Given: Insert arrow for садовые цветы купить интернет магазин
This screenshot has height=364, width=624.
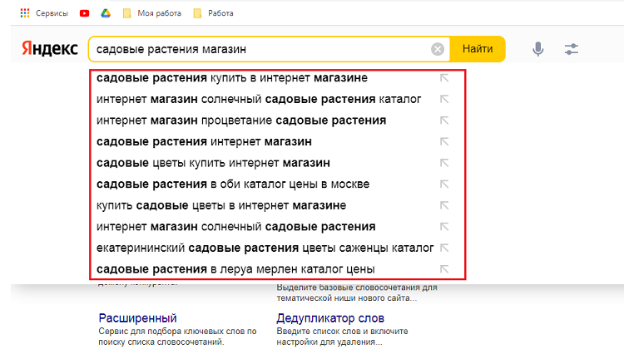Looking at the screenshot, I should pyautogui.click(x=444, y=163).
